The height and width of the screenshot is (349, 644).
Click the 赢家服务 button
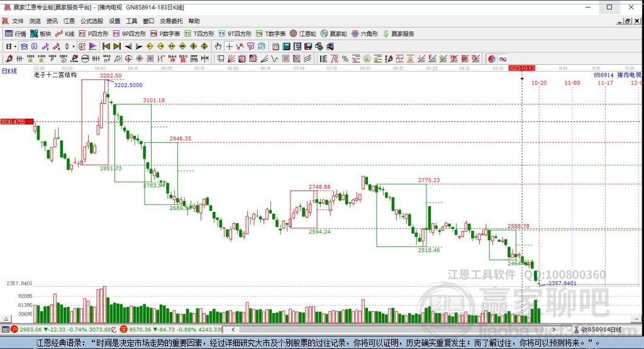point(398,34)
